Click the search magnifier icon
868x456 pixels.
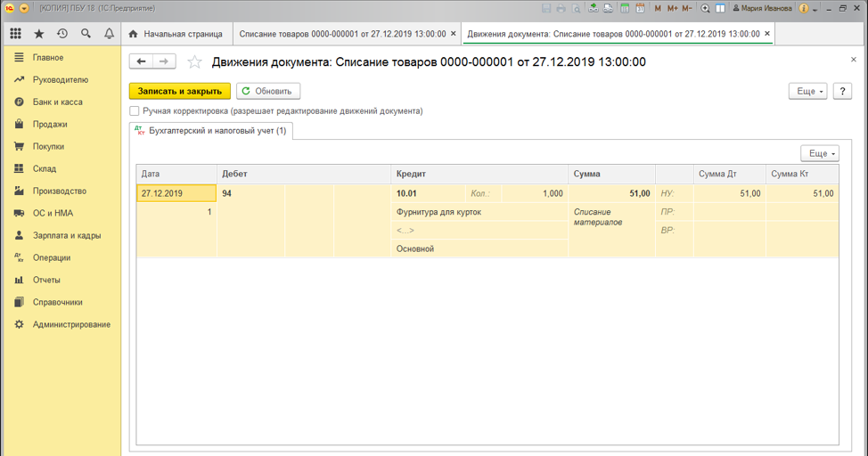86,34
